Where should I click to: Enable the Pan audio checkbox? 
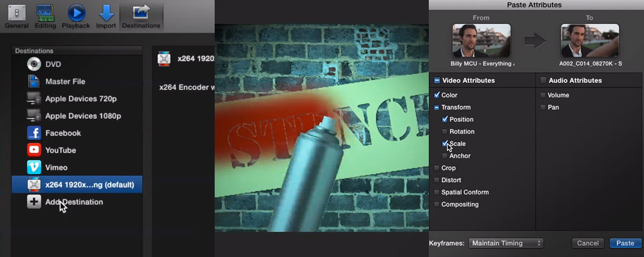tap(543, 108)
